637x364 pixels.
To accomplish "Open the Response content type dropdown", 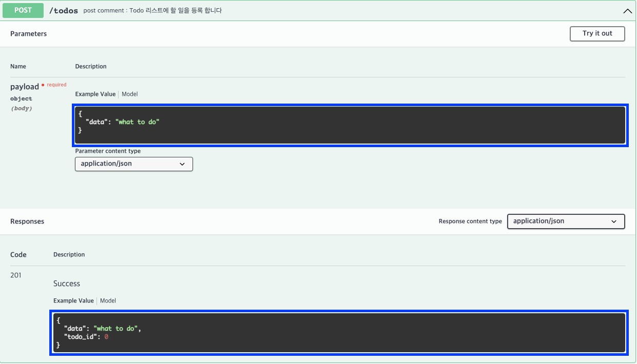I will 566,221.
